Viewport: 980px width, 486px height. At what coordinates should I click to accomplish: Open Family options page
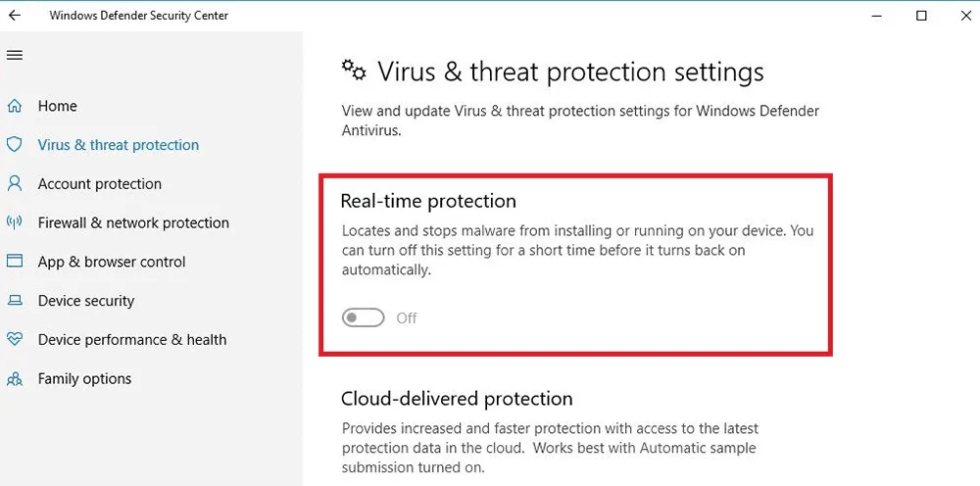pos(85,378)
